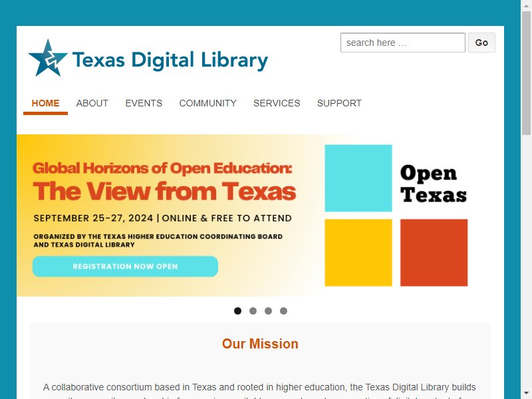Click the Registration Now Open button
The image size is (532, 399).
click(x=125, y=267)
